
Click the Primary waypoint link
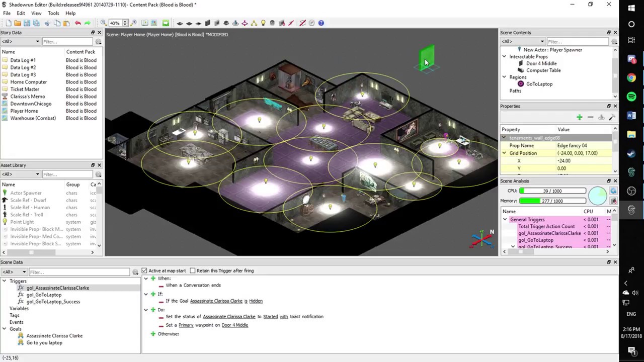pos(186,325)
